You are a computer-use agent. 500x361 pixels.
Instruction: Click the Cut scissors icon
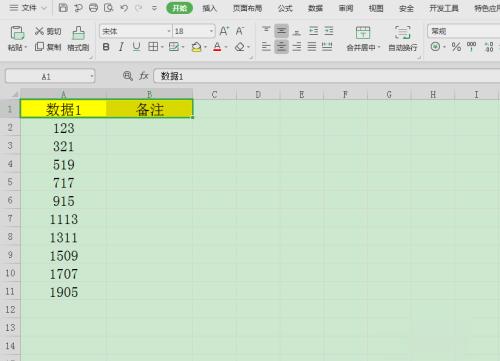coord(39,31)
